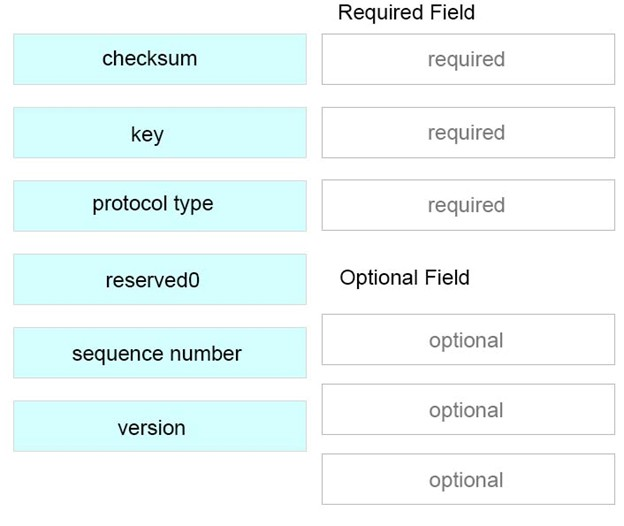The image size is (624, 526).
Task: Click the word 'Required' in the Required Field heading
Action: click(381, 13)
